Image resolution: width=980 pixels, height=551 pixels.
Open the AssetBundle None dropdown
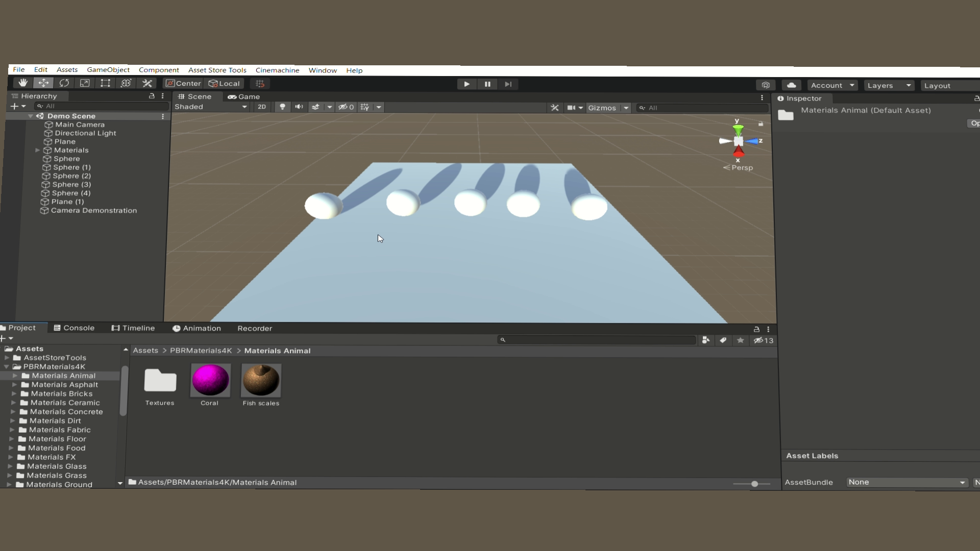(906, 482)
